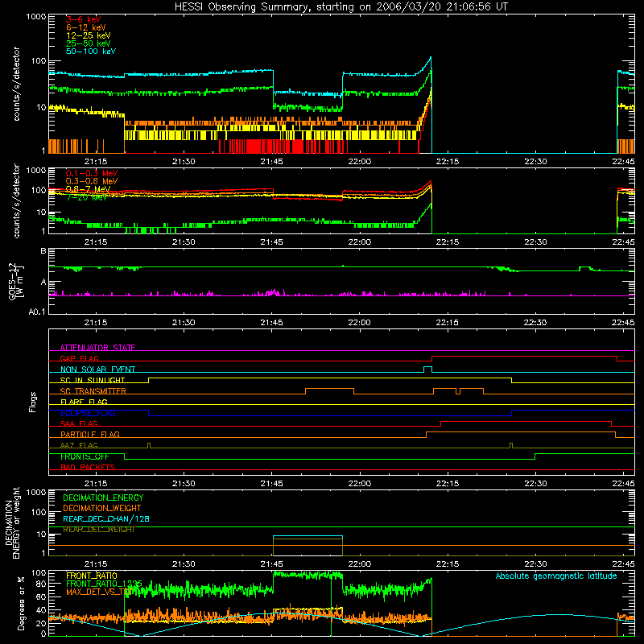Click the first SC_TRANSMITTER pulse near 21:55
Screen dimensions: 644x644
click(329, 389)
